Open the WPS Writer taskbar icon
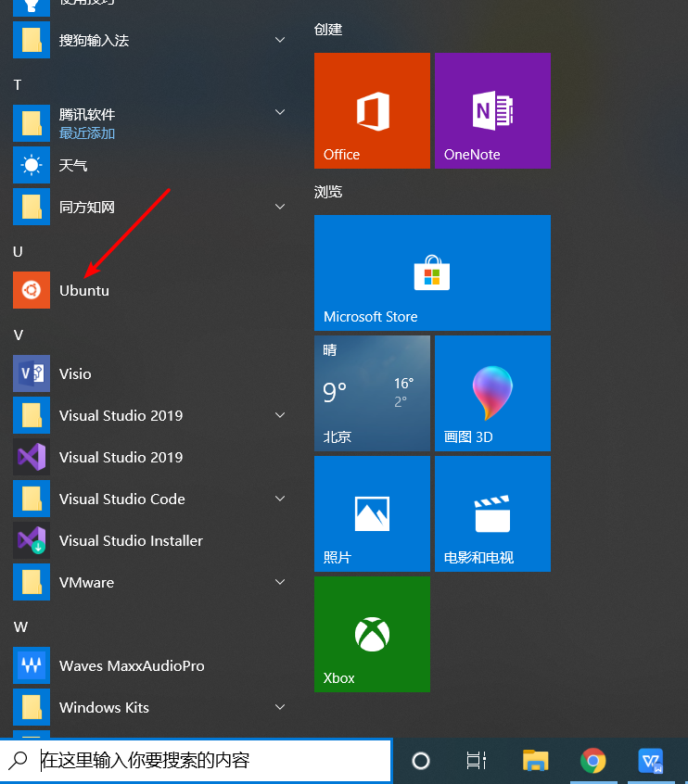 click(651, 761)
